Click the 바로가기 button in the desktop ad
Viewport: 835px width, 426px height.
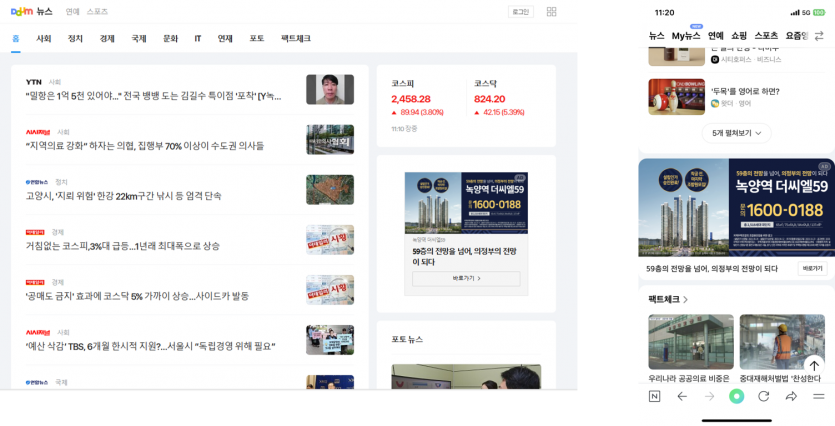(466, 278)
